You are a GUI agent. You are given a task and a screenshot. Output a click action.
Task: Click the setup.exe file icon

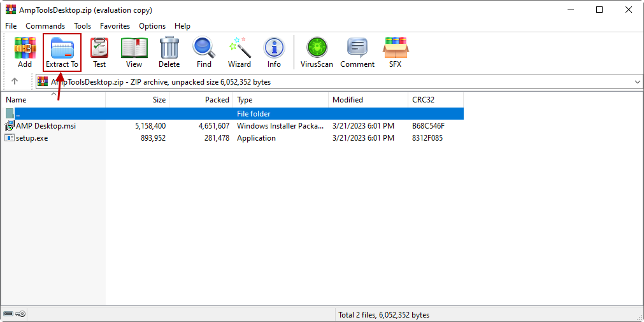pyautogui.click(x=10, y=138)
